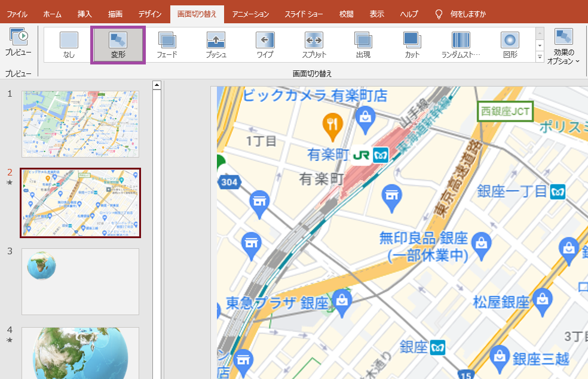This screenshot has width=588, height=379.
Task: Open the アニメーション tab
Action: tap(250, 14)
